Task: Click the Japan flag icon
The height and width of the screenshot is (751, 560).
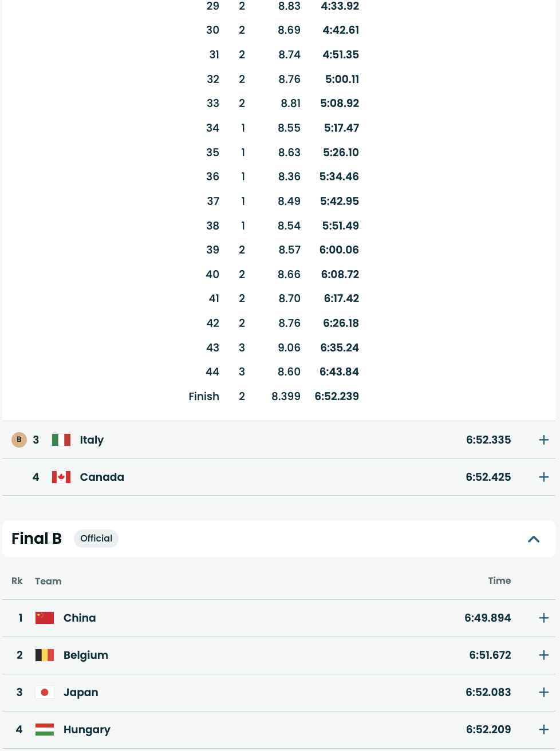Action: [x=45, y=692]
